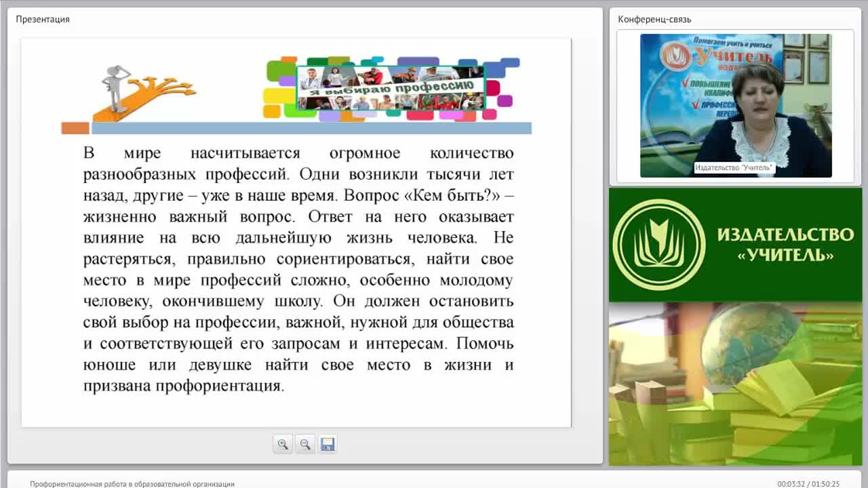
Task: Click the playback time '00:03:32 / 01:50:25'
Action: [x=808, y=484]
